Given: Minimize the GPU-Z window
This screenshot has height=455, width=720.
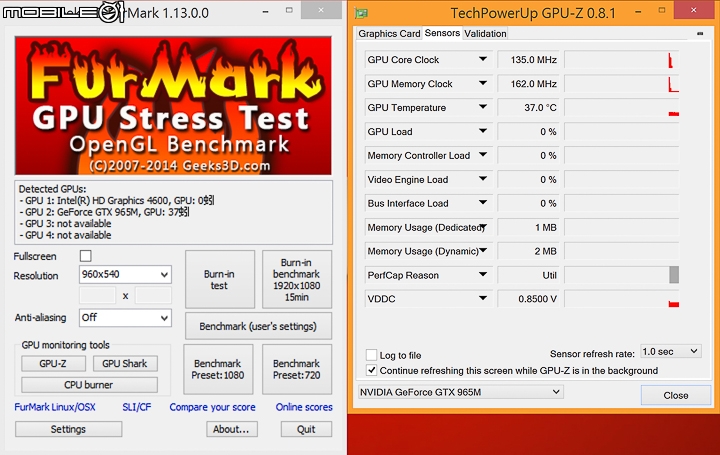Looking at the screenshot, I should pos(638,11).
